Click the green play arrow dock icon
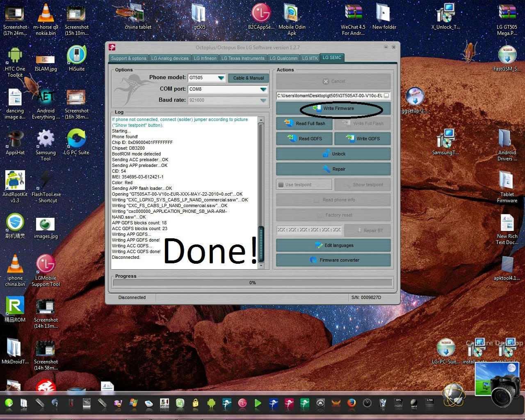525x420 pixels. (x=258, y=403)
